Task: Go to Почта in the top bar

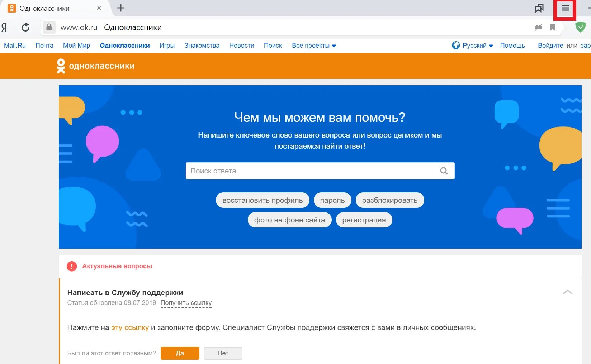Action: [x=44, y=45]
